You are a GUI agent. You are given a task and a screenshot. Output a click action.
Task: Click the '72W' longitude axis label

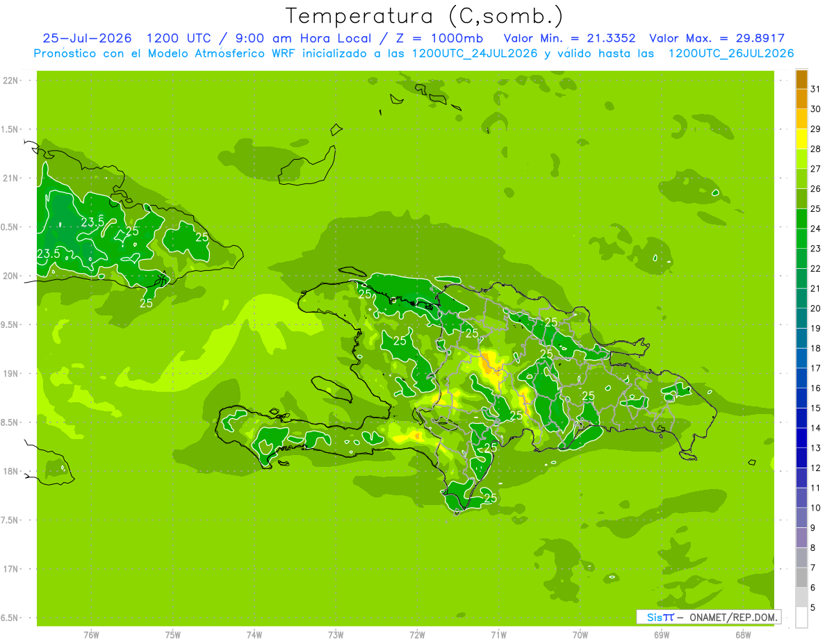[417, 634]
